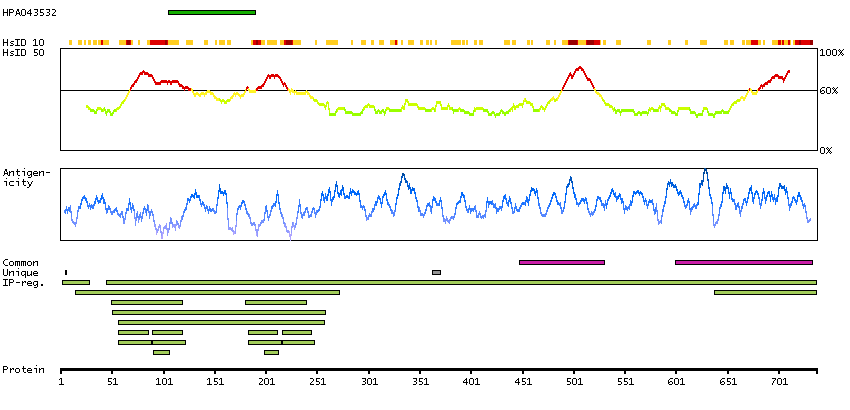The image size is (850, 410).
Task: Click position 701 on the Protein axis
Action: (x=779, y=381)
